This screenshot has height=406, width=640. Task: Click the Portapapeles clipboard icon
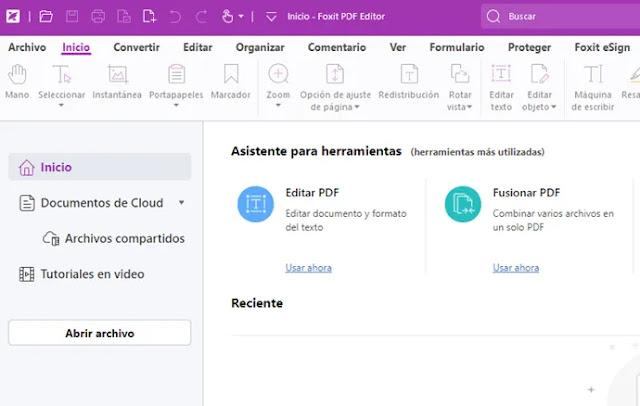pos(176,74)
